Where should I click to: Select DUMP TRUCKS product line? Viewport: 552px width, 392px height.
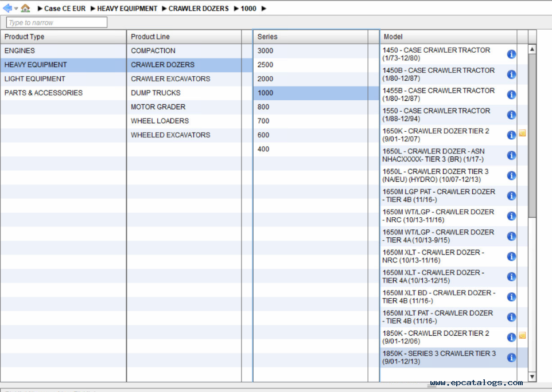coord(189,93)
